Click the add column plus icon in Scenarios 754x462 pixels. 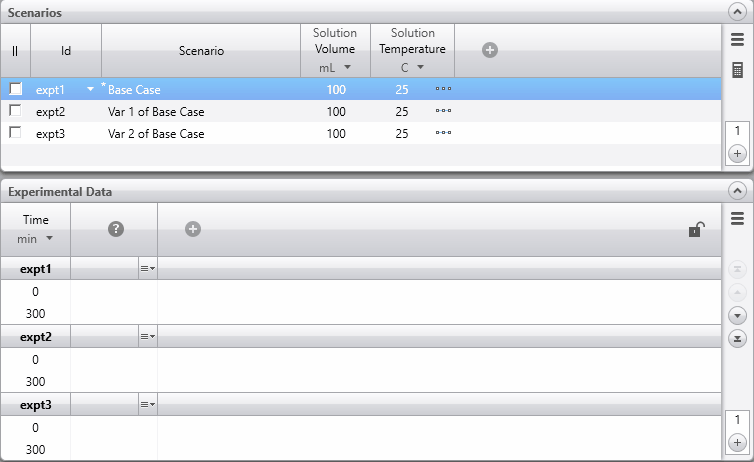(x=490, y=50)
